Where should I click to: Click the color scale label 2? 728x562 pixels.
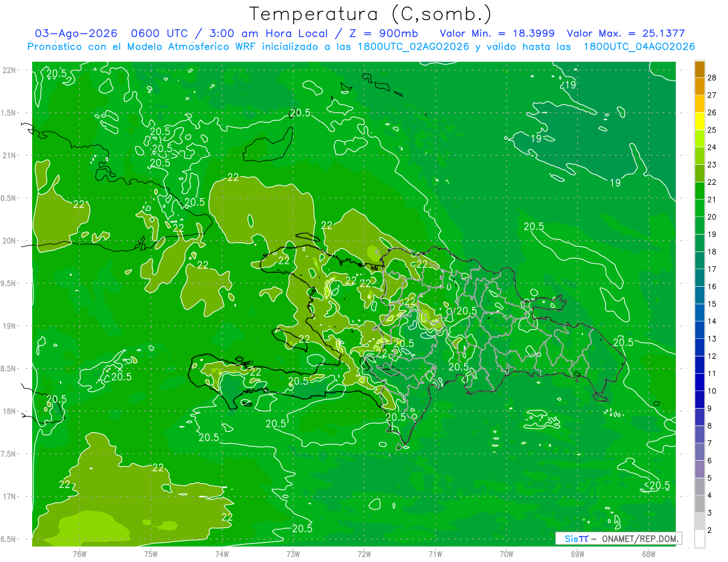click(x=710, y=530)
